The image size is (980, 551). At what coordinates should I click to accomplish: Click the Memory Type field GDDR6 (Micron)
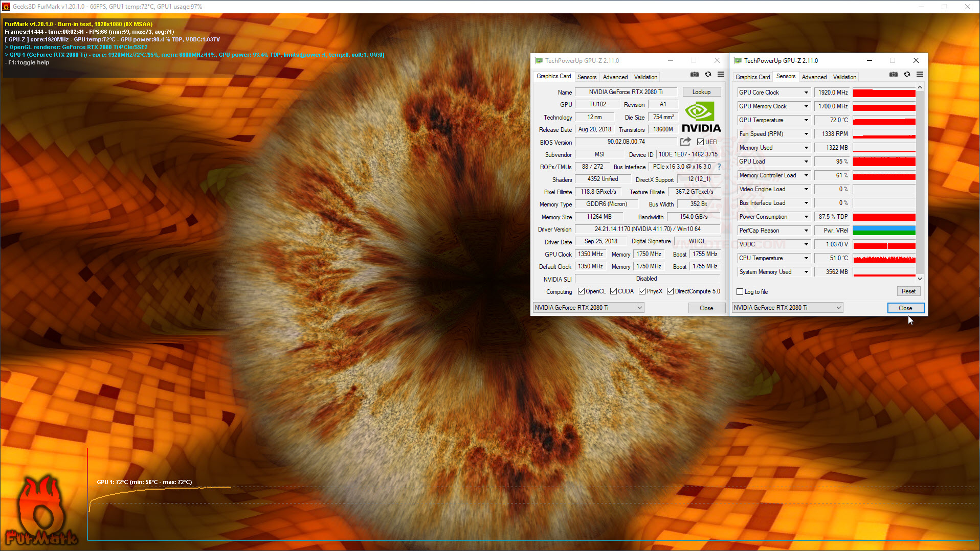(x=607, y=204)
